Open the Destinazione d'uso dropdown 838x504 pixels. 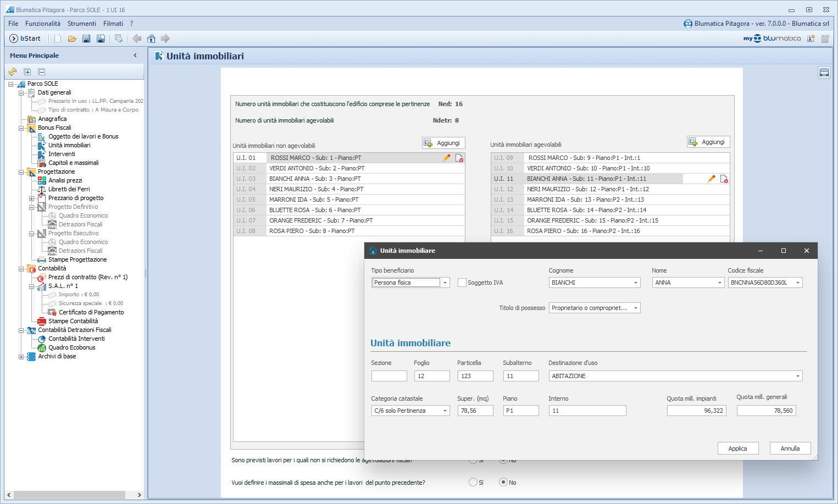[x=798, y=376]
